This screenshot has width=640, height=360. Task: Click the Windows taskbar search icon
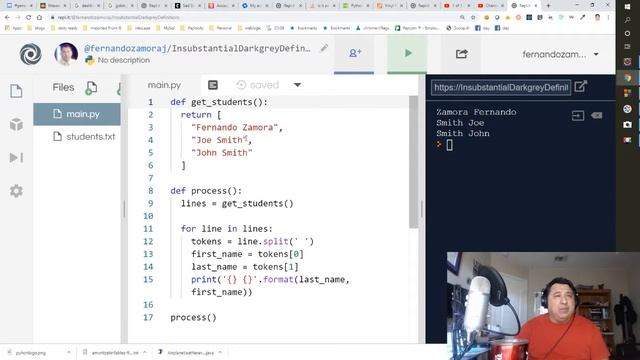coord(628,20)
